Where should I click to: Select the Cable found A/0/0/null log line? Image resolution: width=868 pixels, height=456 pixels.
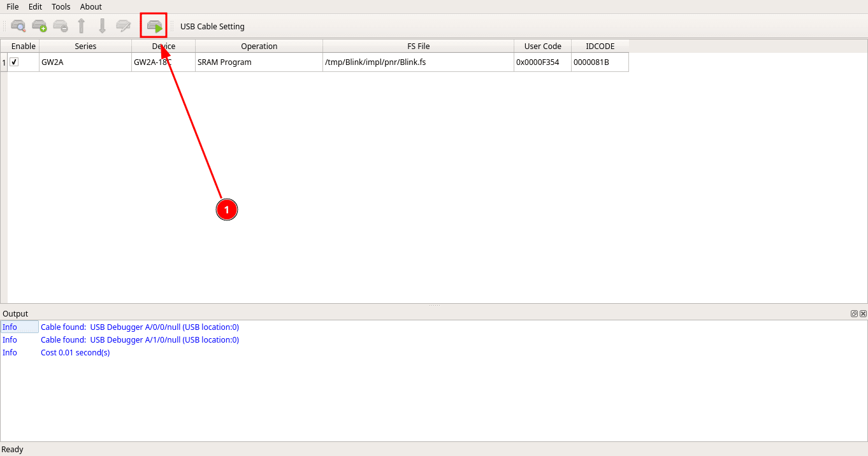(140, 327)
